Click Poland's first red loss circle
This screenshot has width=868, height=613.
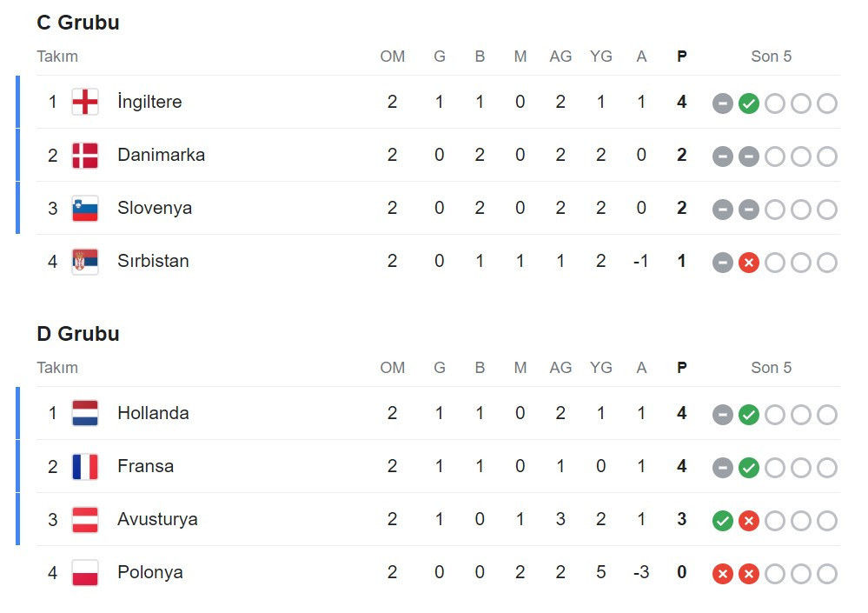click(723, 574)
